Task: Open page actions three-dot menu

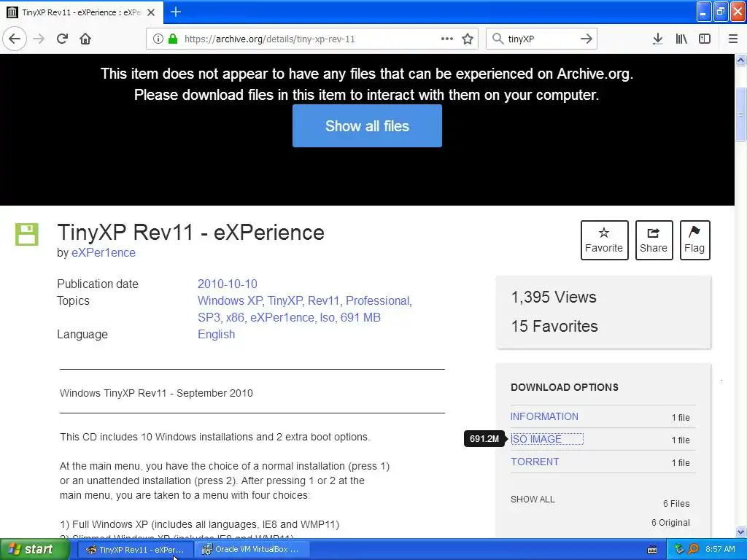Action: [x=447, y=39]
